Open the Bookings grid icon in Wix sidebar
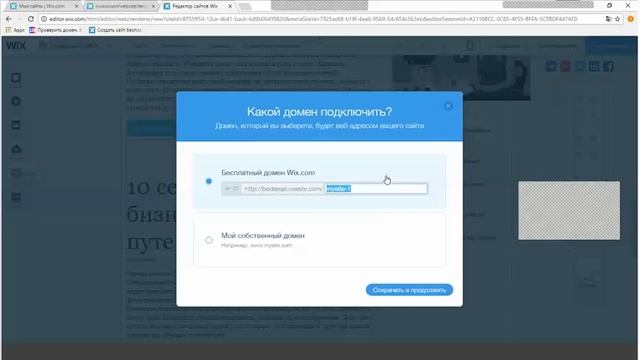The width and height of the screenshot is (640, 360). tap(16, 197)
